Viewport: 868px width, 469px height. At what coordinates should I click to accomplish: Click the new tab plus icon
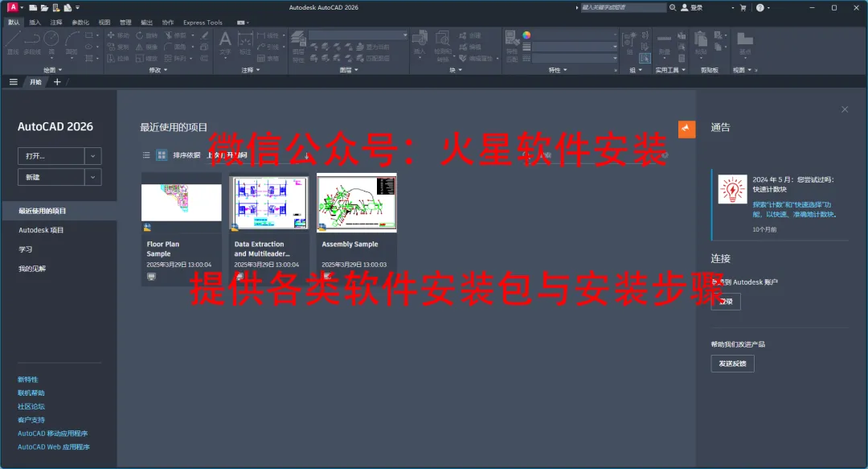57,82
